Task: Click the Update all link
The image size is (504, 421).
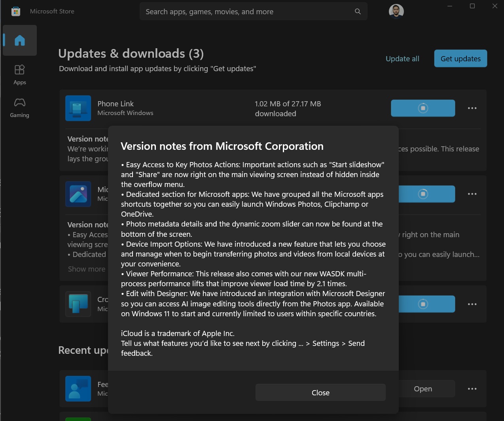Action: click(x=402, y=58)
